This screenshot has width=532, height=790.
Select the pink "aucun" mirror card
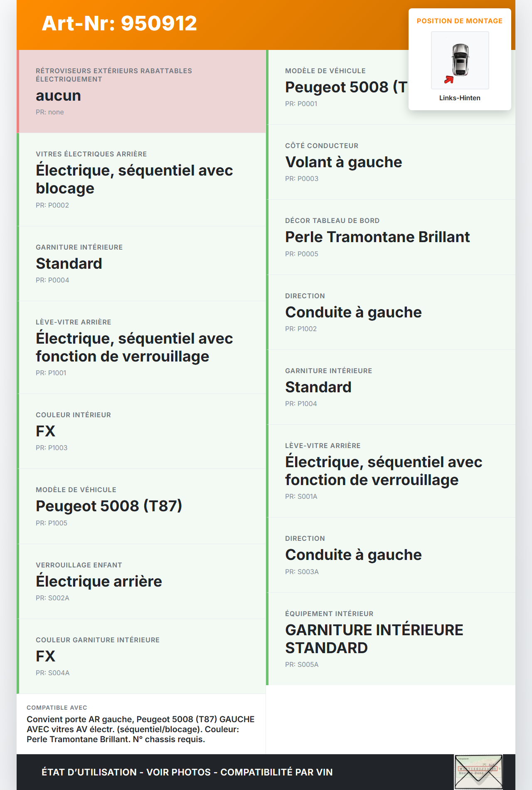141,92
